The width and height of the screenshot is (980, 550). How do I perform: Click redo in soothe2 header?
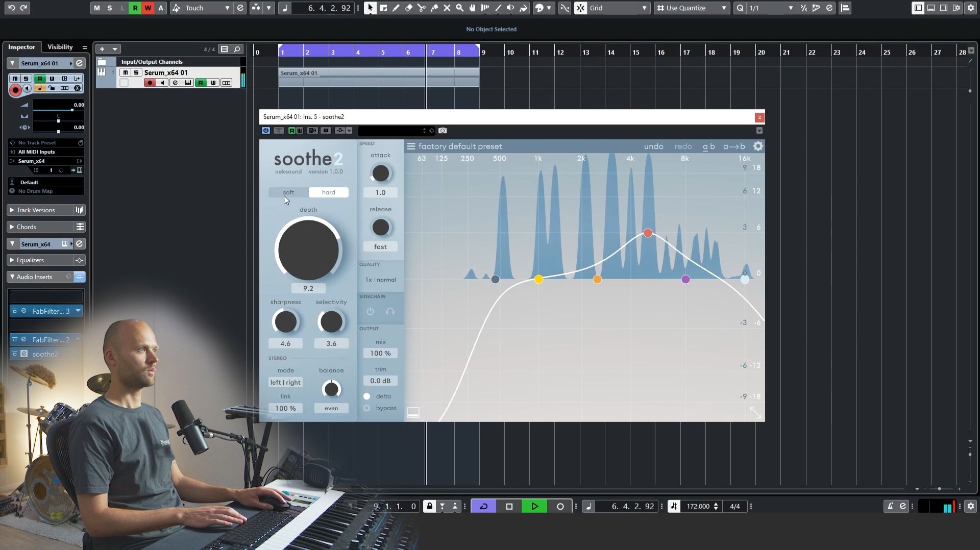[x=683, y=146]
